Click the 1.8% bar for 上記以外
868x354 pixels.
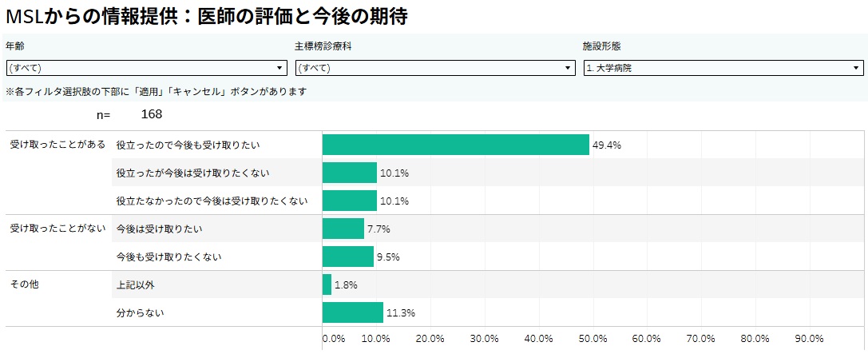(327, 284)
